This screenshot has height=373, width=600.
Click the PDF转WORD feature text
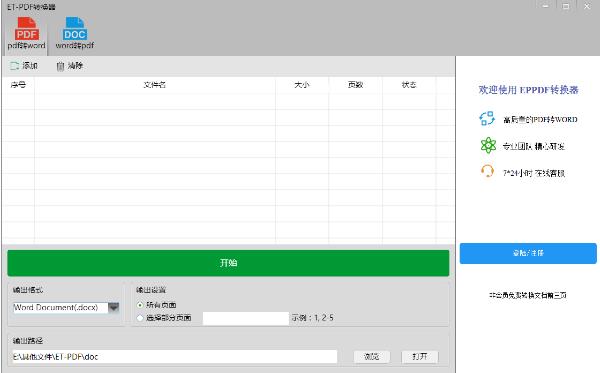tap(540, 120)
